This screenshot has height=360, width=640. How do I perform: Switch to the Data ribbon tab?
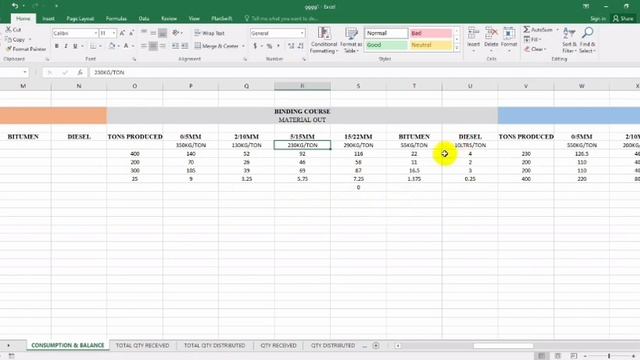[144, 19]
